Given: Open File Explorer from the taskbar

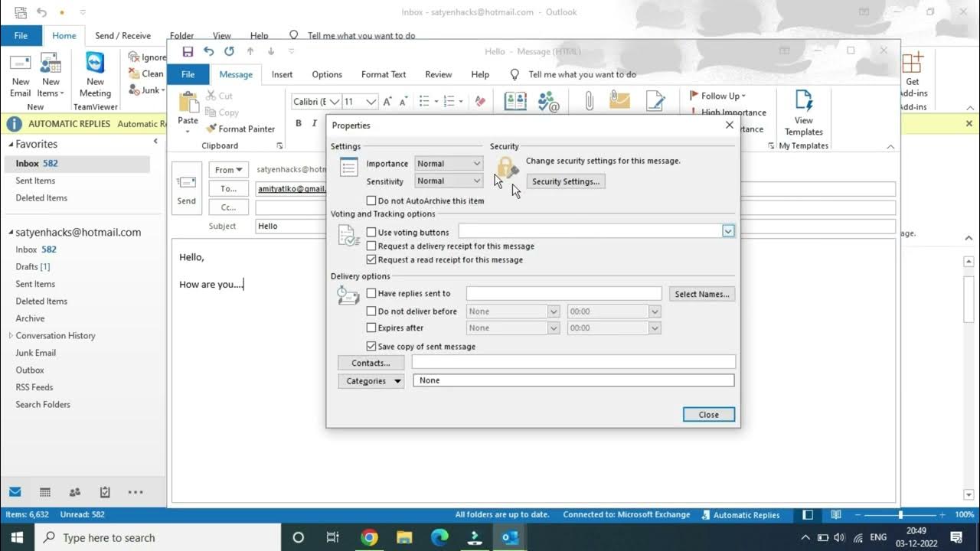Looking at the screenshot, I should pos(404,537).
